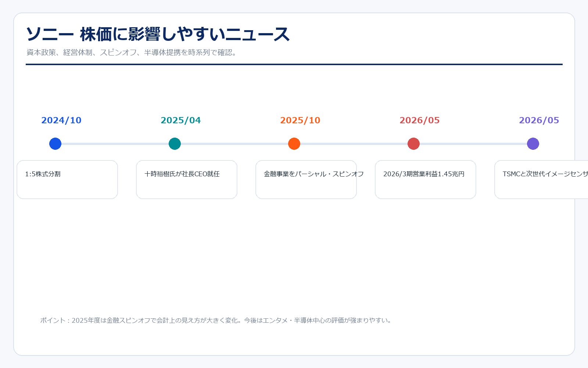Click the ソニー 株価に影響しやすいニュース heading
Viewport: 588px width, 368px height.
(158, 34)
